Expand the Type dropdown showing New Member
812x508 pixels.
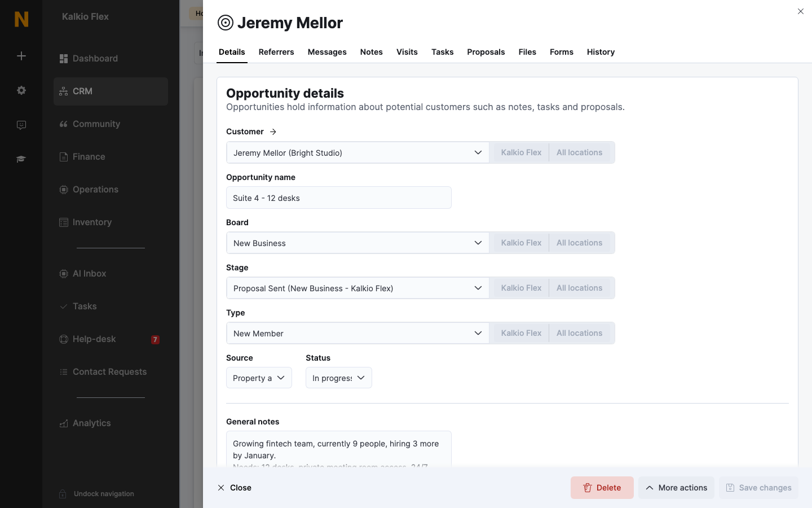point(358,333)
